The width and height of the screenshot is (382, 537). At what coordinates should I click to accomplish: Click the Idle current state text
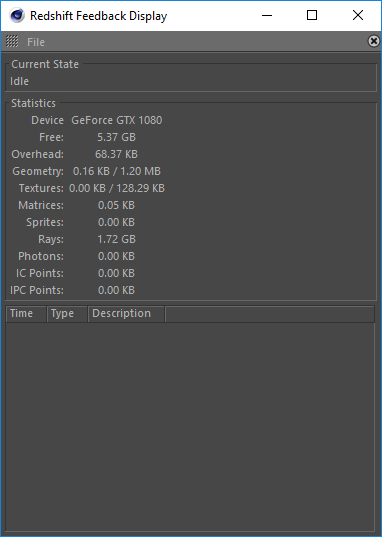(x=20, y=81)
